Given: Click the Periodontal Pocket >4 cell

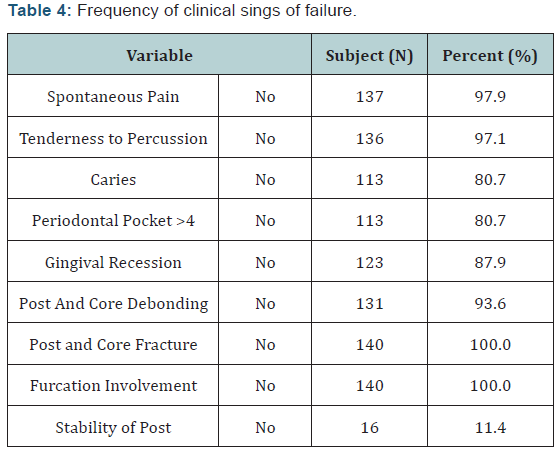Looking at the screenshot, I should [113, 220].
